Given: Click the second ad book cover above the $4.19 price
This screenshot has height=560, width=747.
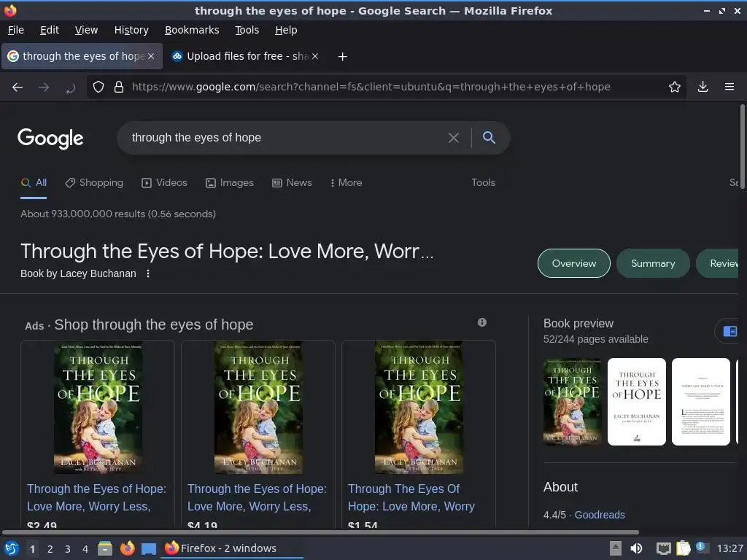Looking at the screenshot, I should 259,408.
